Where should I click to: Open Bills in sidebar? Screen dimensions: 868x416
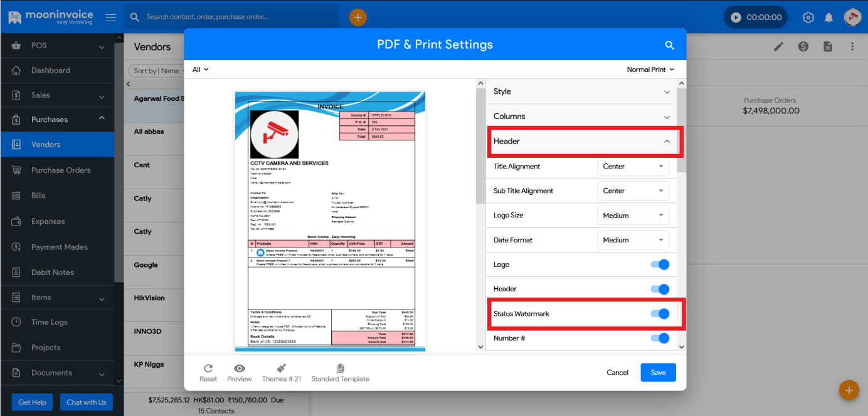tap(57, 195)
